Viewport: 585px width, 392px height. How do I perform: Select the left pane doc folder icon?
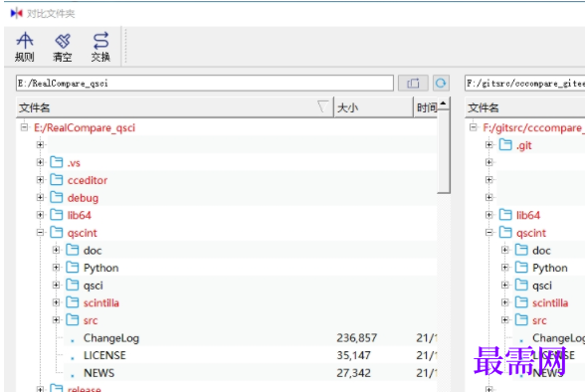tap(73, 250)
